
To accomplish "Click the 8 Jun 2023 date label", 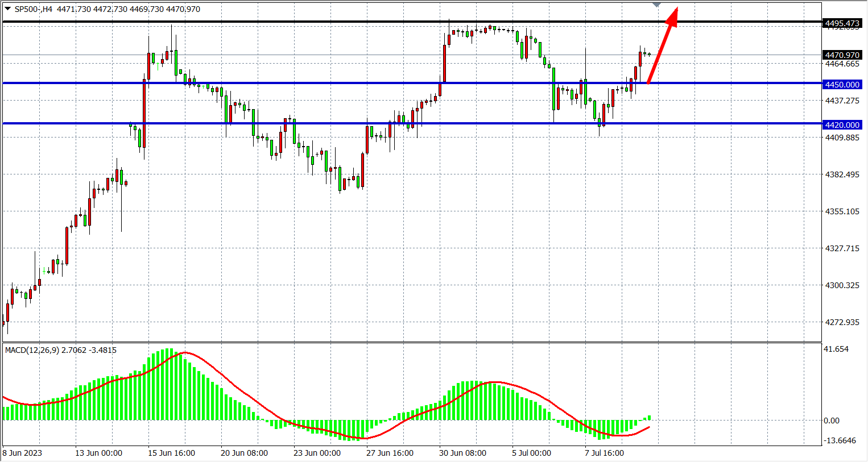I will (22, 453).
